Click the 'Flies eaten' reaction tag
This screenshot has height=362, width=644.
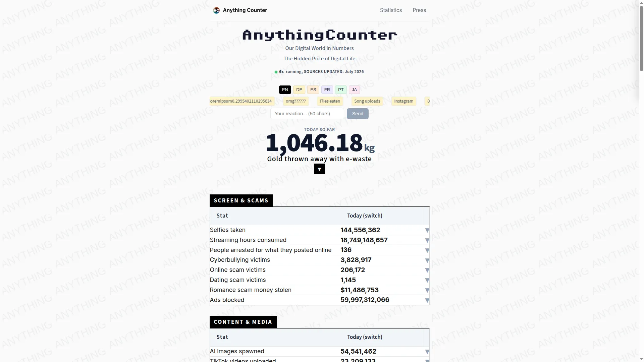(x=330, y=101)
